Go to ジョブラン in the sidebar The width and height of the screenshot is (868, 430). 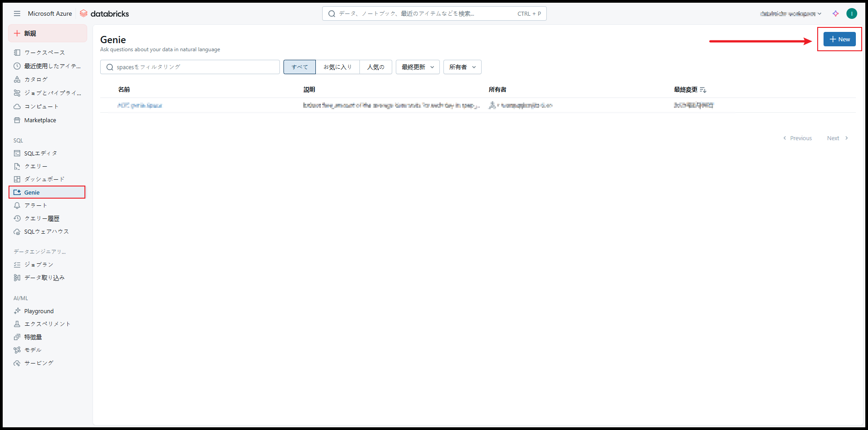39,265
